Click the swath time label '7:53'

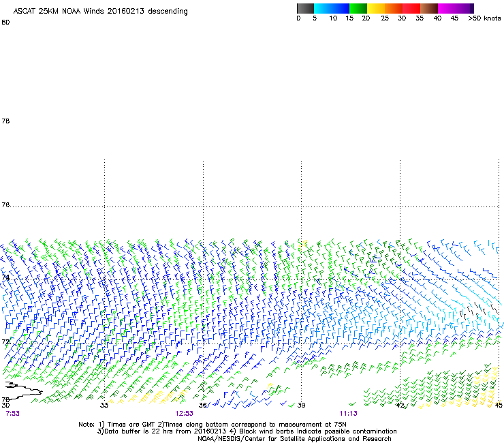pos(12,414)
